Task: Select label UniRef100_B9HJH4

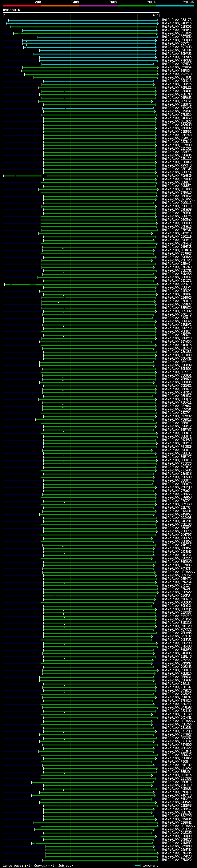Action: point(177,50)
